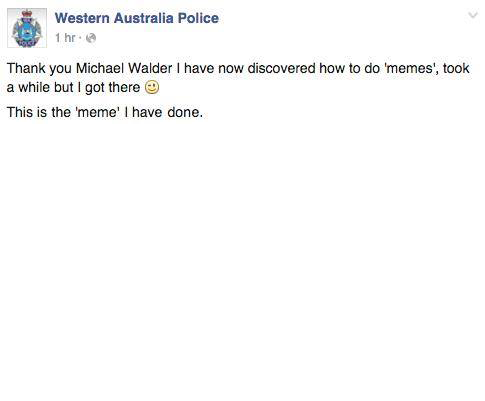
Task: Click the quoted word 'meme' in the last line
Action: click(97, 112)
